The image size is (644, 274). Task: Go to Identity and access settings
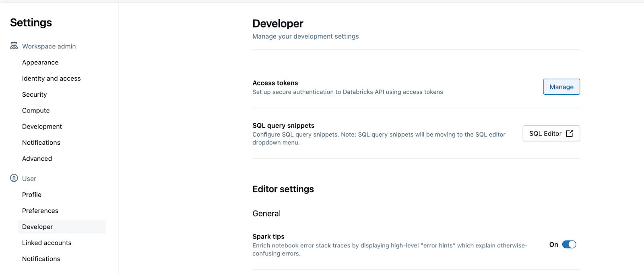point(51,79)
